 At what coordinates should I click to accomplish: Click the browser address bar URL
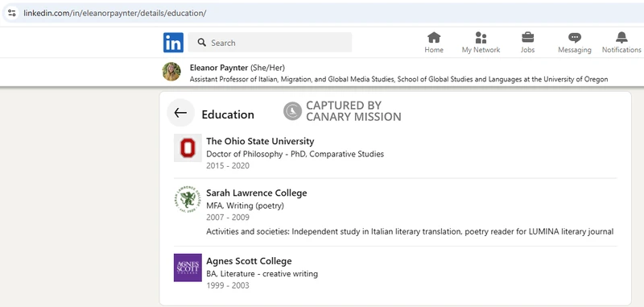pyautogui.click(x=114, y=13)
